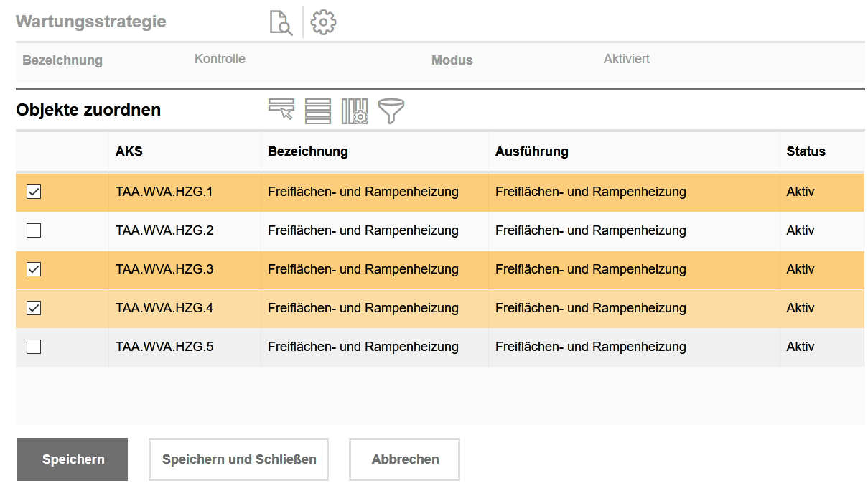Click the stacked rows list icon
This screenshot has width=868, height=486.
coord(318,111)
